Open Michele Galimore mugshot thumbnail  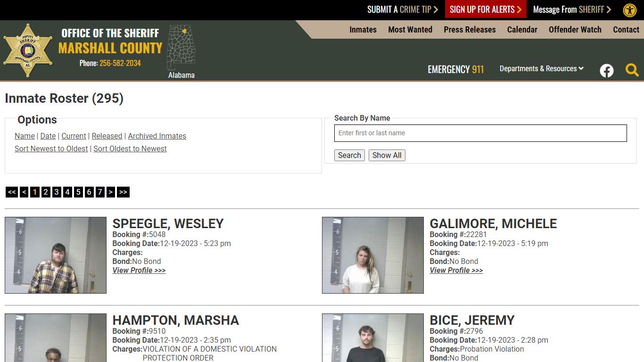click(x=373, y=255)
